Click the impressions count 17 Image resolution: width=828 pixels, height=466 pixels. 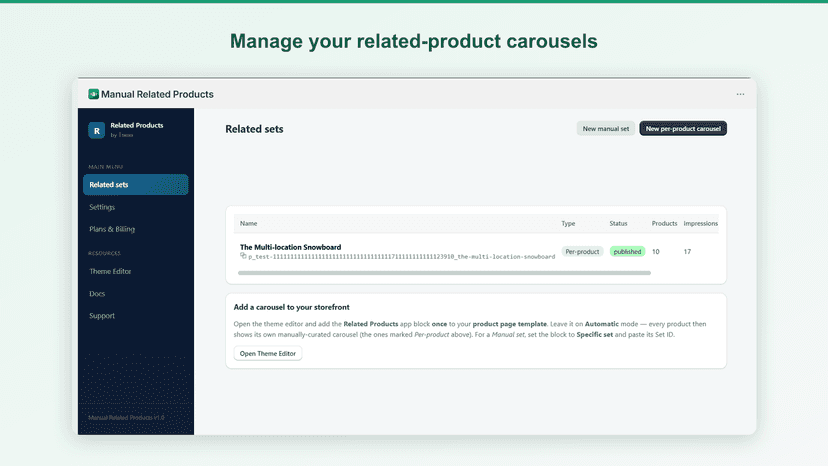[687, 251]
